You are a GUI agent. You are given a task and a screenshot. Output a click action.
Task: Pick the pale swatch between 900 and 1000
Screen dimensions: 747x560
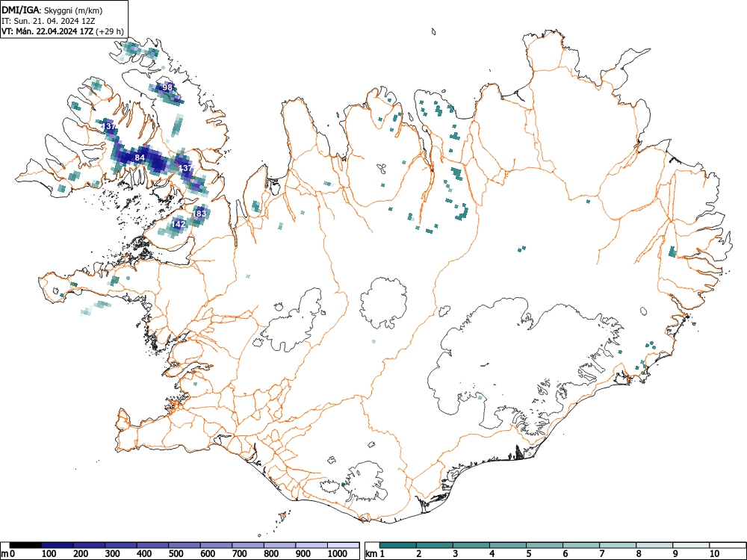coord(311,545)
